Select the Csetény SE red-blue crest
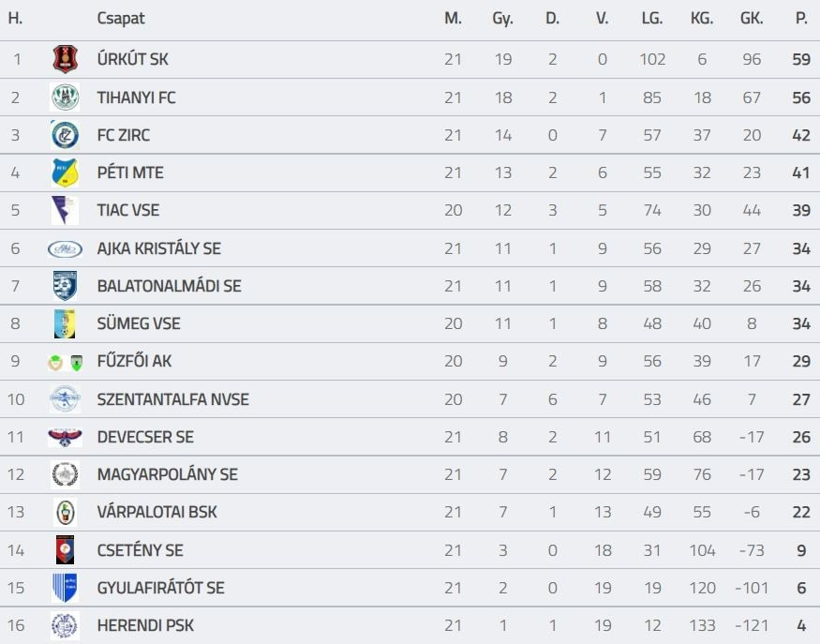Viewport: 820px width, 644px height. click(x=65, y=550)
